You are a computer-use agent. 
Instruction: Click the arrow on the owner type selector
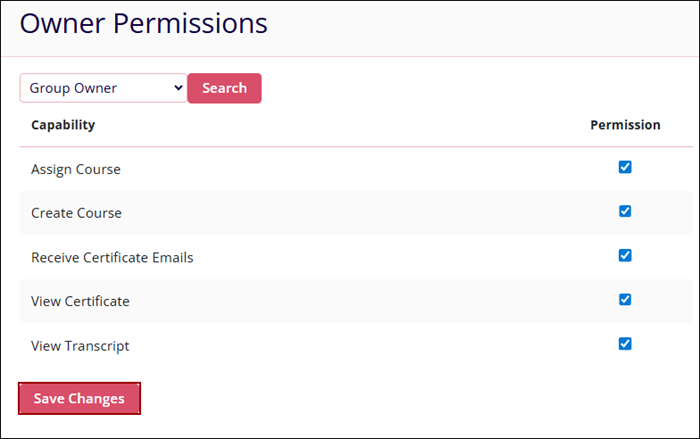click(179, 88)
